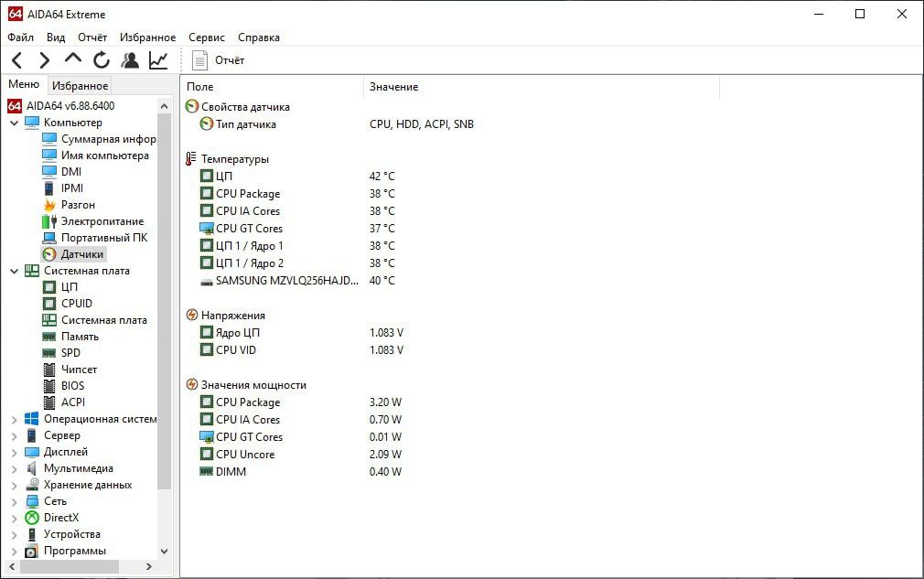Open Суммарная информация in the tree
Viewport: 924px width, 579px height.
tap(99, 139)
